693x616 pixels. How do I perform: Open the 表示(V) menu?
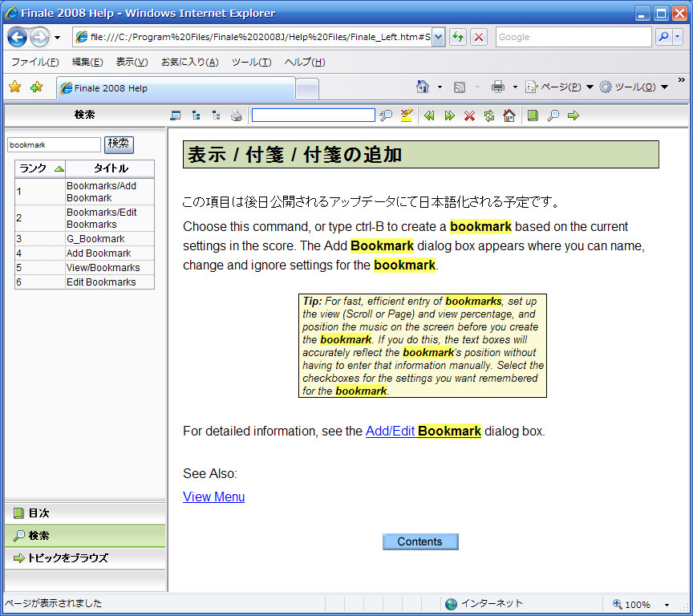pos(132,62)
